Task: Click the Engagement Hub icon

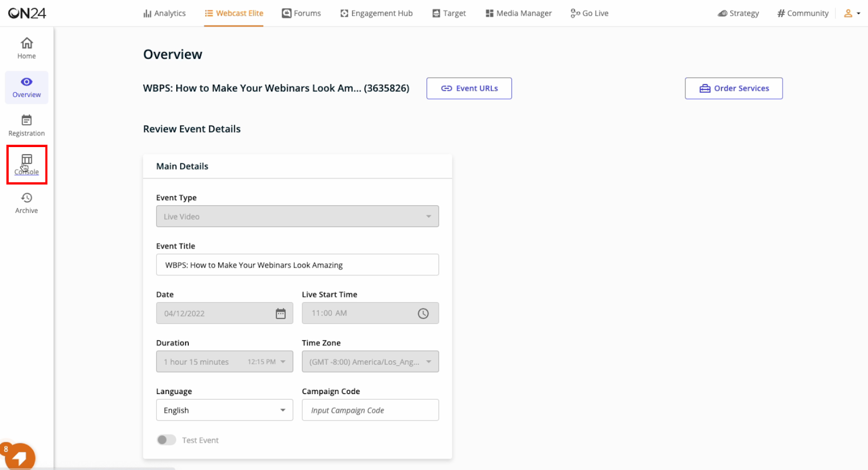Action: coord(344,14)
